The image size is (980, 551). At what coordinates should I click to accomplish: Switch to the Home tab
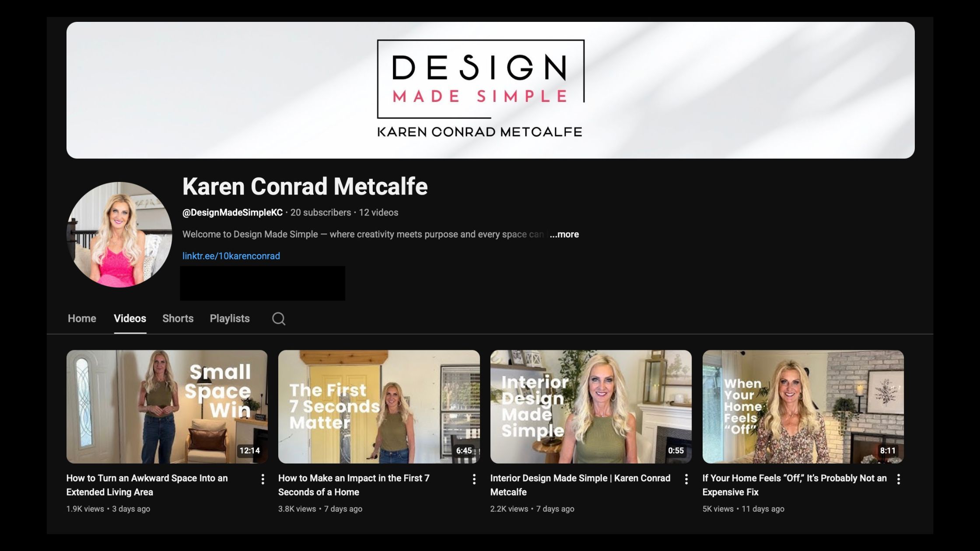(82, 318)
